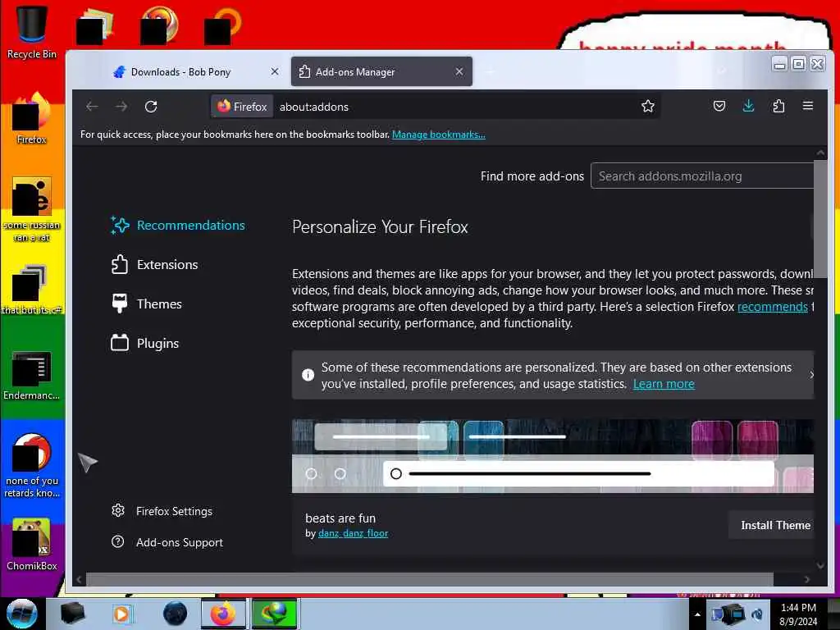Open the Themes category
Image resolution: width=840 pixels, height=630 pixels.
(x=146, y=304)
